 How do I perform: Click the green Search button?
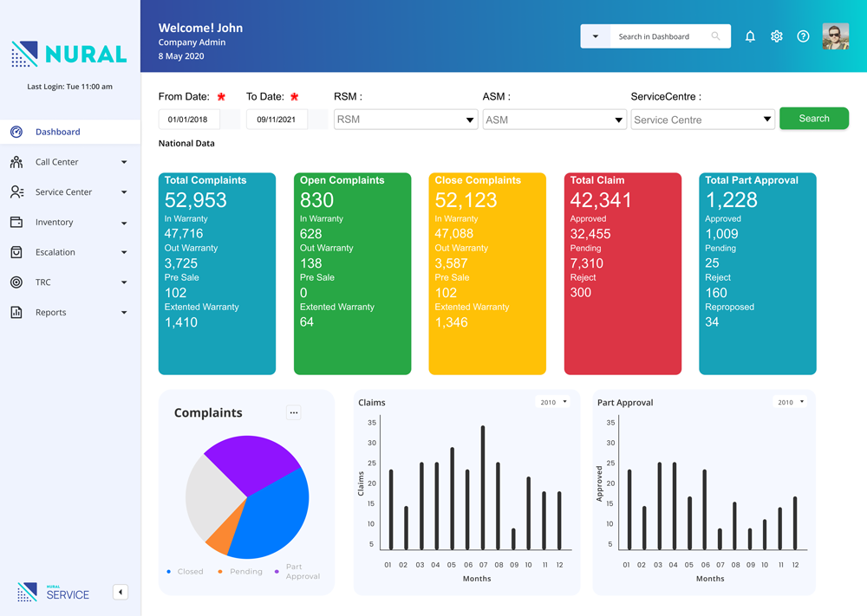tap(813, 118)
